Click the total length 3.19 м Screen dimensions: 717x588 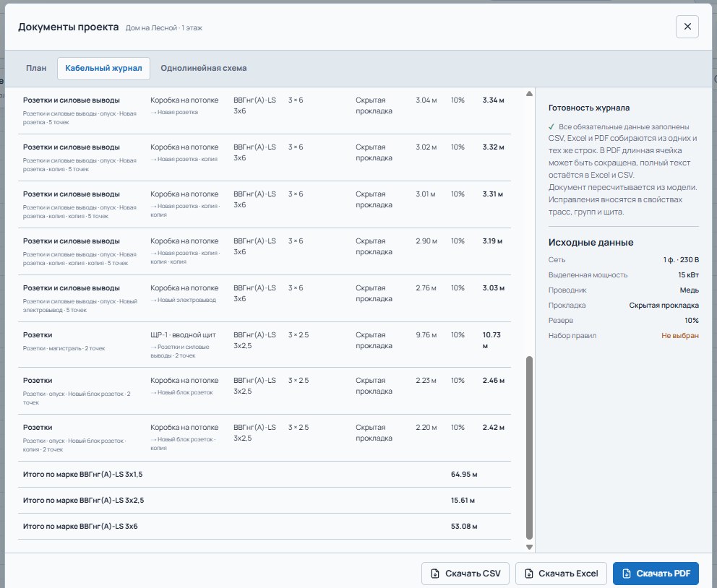492,241
